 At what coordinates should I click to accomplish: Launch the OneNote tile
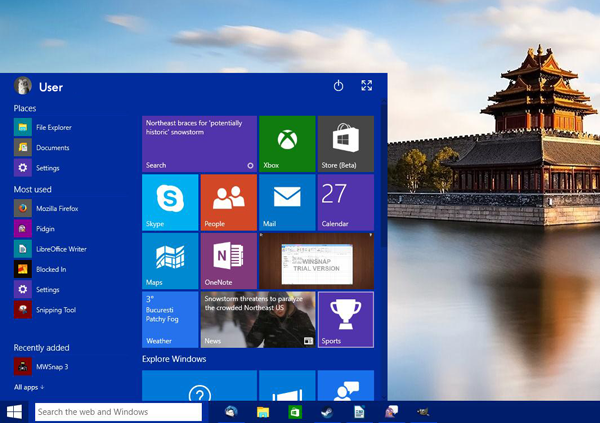coord(228,261)
